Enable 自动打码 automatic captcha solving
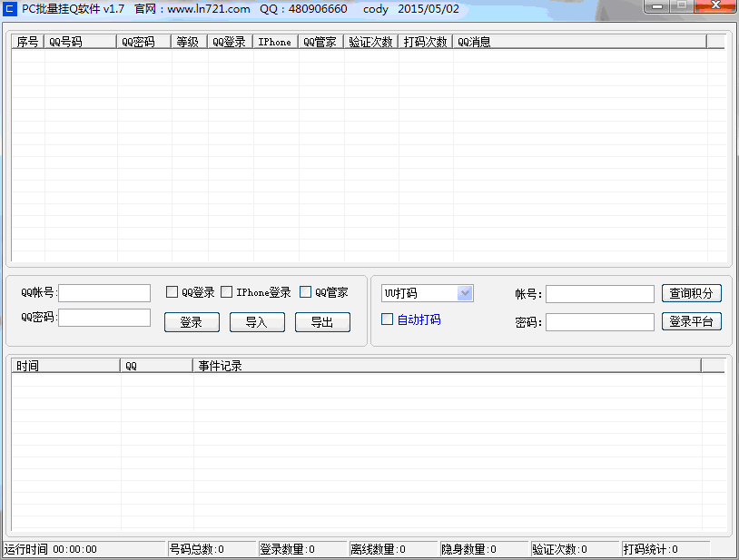This screenshot has height=560, width=739. tap(386, 319)
